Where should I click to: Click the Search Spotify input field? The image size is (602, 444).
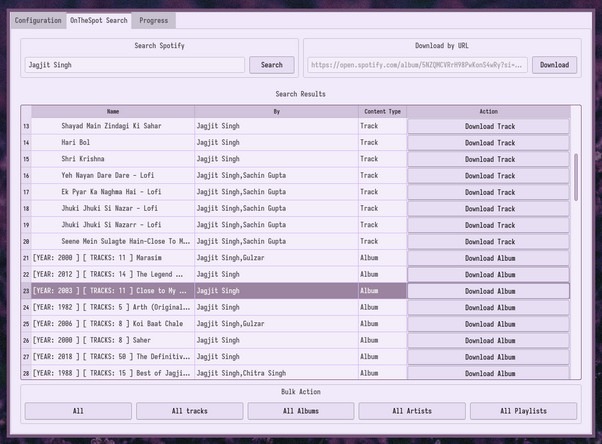coord(135,65)
